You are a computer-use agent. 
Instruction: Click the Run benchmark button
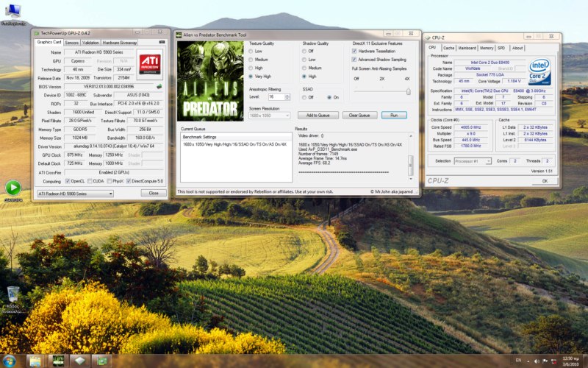coord(394,116)
